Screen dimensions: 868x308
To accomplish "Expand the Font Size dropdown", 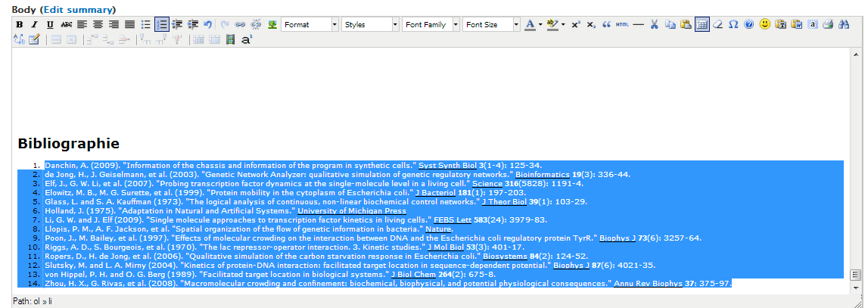I will (516, 25).
